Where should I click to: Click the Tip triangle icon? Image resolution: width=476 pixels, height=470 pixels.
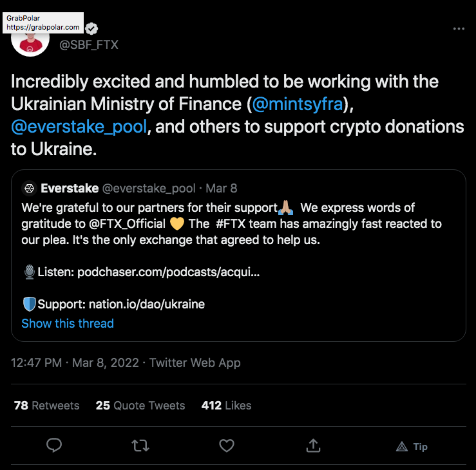coord(402,446)
